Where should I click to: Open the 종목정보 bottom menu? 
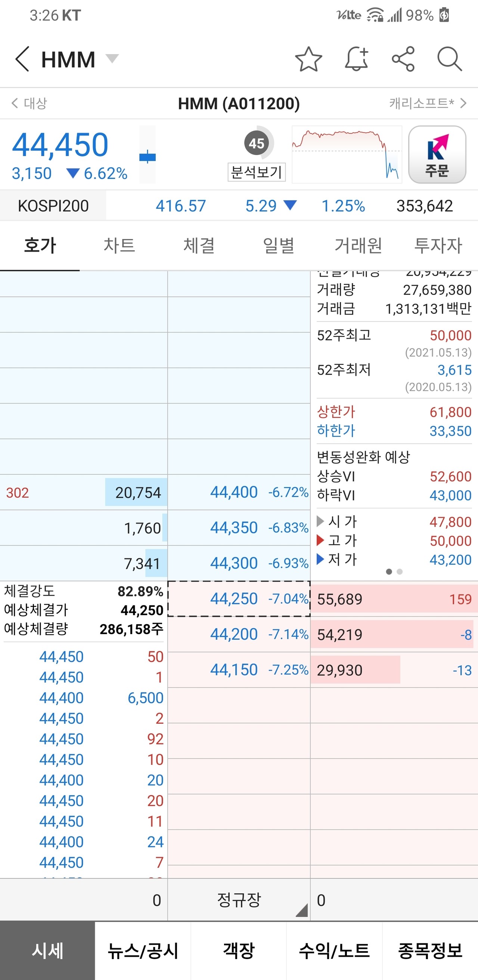point(430,950)
